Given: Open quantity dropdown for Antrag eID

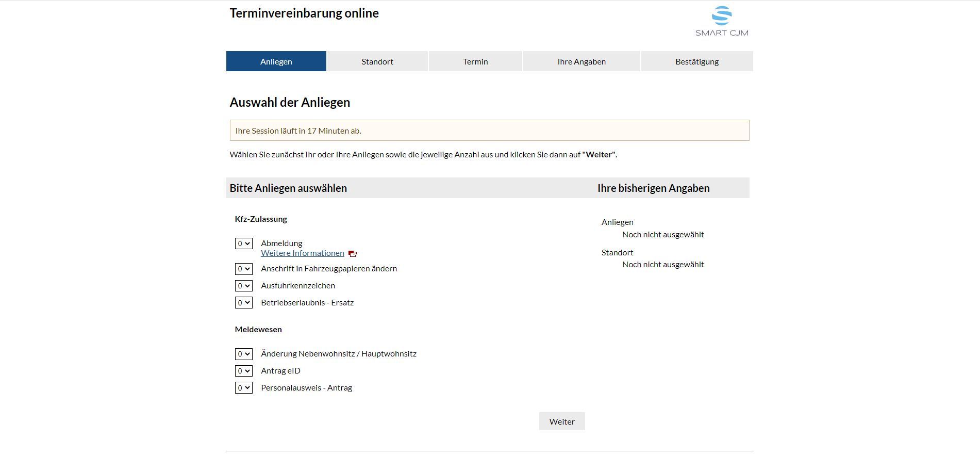Looking at the screenshot, I should coord(244,371).
